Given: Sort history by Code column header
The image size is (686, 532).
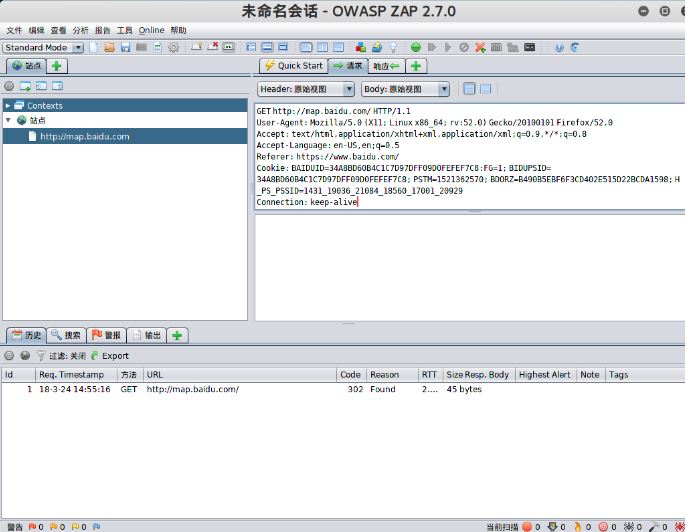Looking at the screenshot, I should point(351,374).
